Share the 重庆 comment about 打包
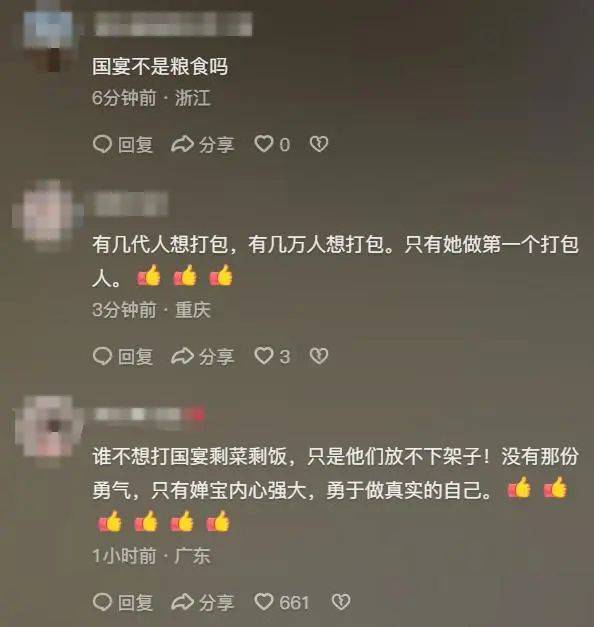The image size is (594, 627). pyautogui.click(x=202, y=356)
